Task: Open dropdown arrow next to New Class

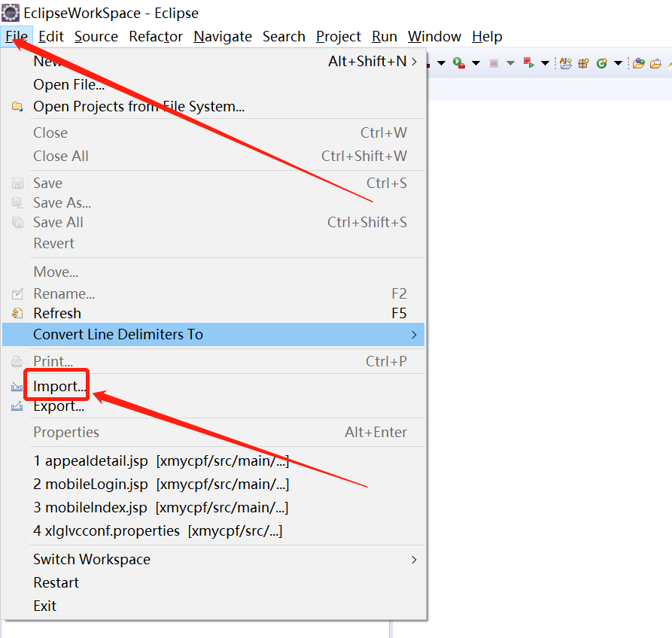Action: (x=618, y=63)
